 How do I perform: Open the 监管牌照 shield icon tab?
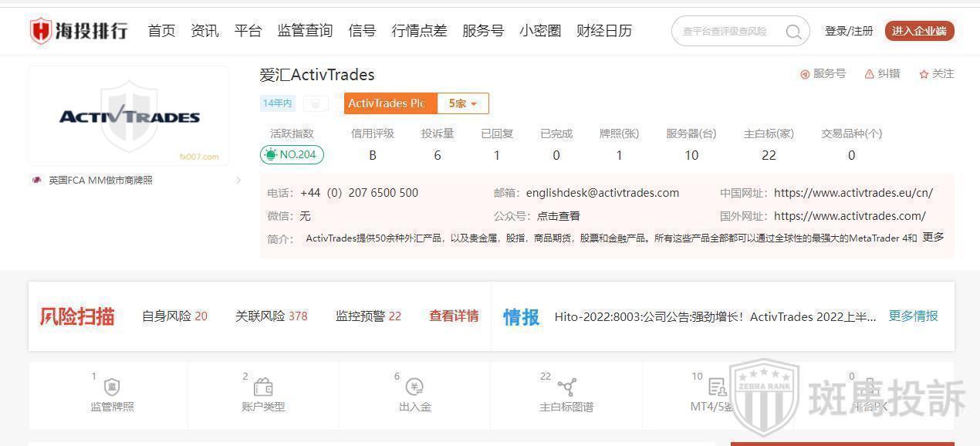coord(112,387)
